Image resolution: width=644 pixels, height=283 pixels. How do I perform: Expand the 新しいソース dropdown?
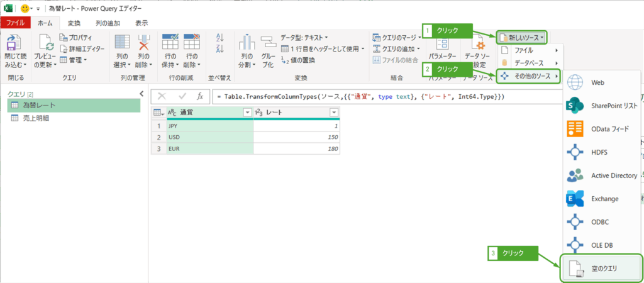point(521,38)
